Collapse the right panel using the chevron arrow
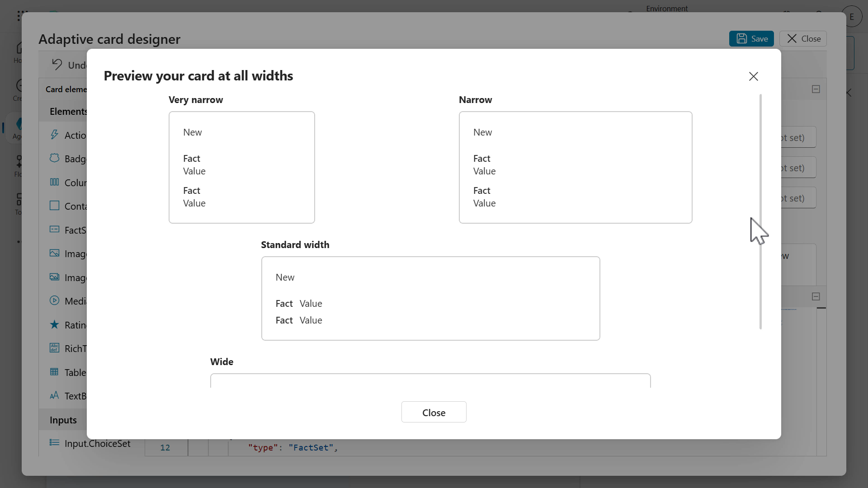The image size is (868, 488). [849, 93]
